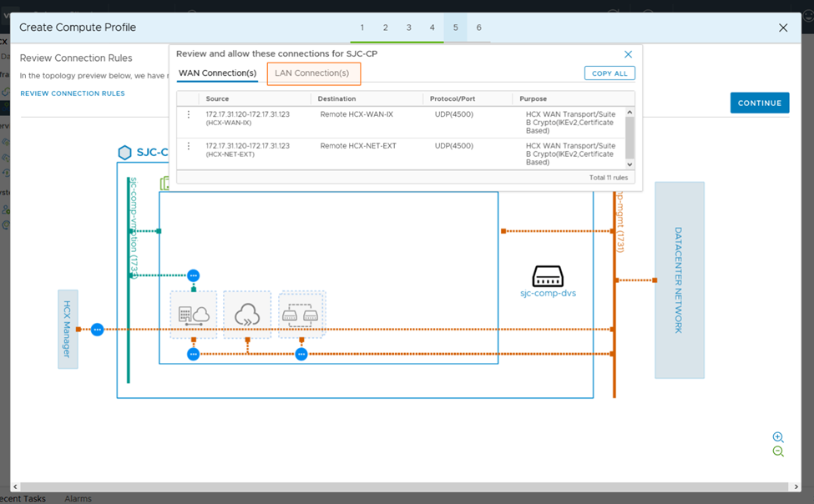Jump to wizard step 6

(478, 28)
